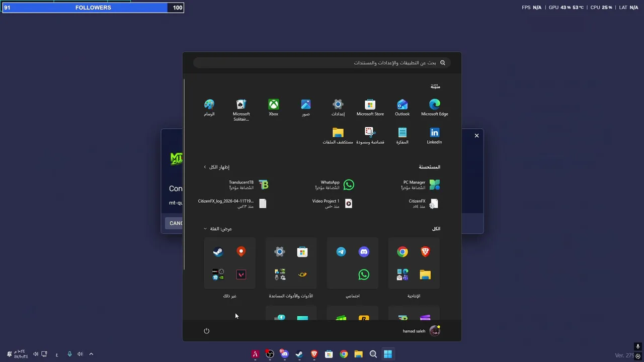
Task: Open the taskbar search magnifier
Action: tap(373, 354)
